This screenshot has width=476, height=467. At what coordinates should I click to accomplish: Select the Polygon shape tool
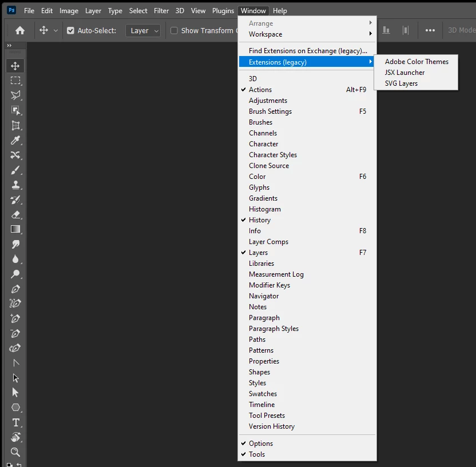(15, 408)
